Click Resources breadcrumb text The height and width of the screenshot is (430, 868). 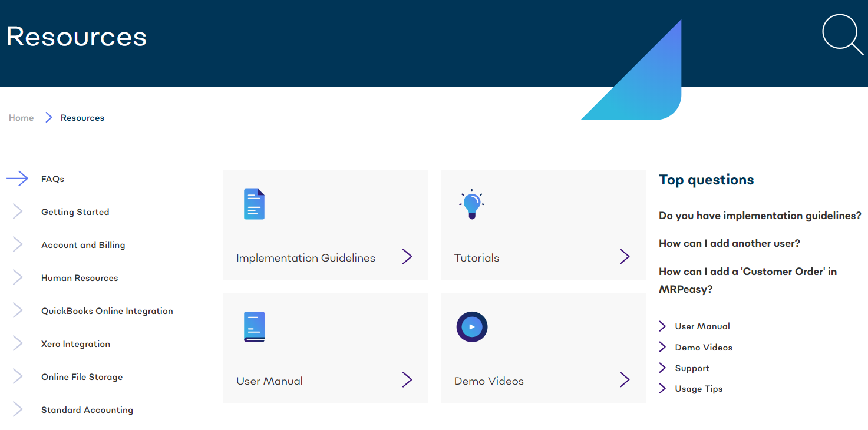point(82,118)
